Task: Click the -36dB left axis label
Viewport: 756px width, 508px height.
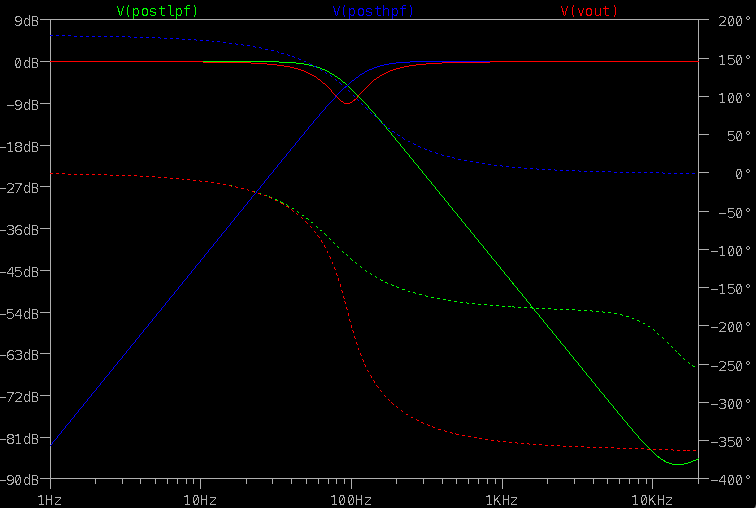Action: (x=19, y=230)
